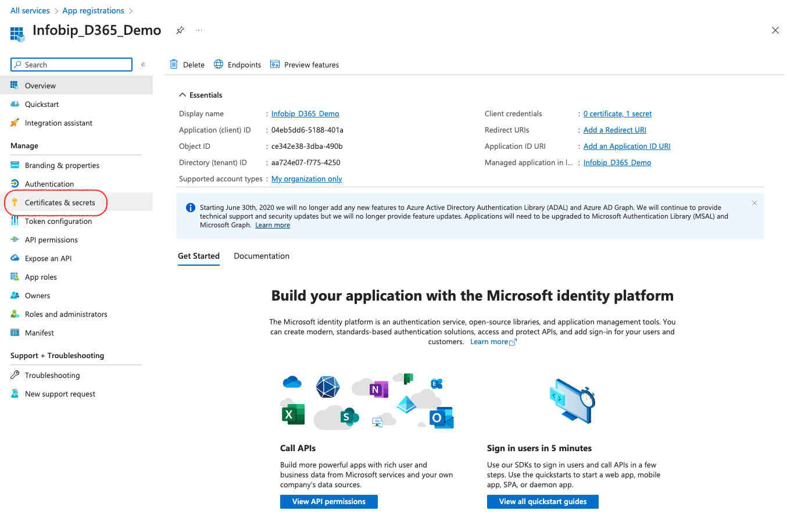Image resolution: width=787 pixels, height=532 pixels.
Task: Click the Endpoints toolbar label
Action: tap(244, 65)
